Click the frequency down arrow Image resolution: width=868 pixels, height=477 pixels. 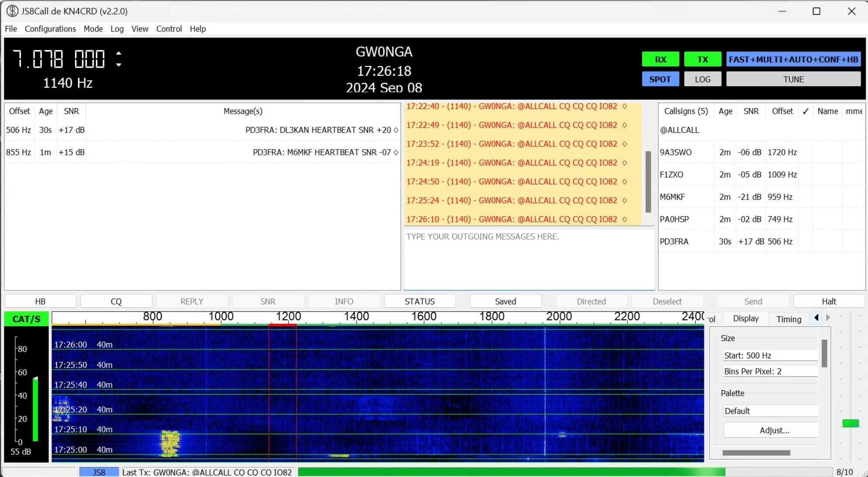coord(119,65)
